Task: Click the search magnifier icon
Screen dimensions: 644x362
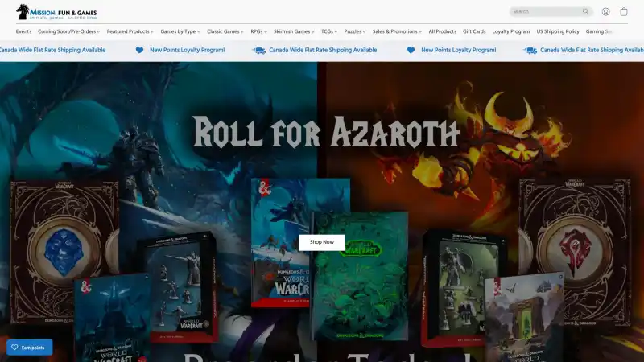Action: (x=585, y=11)
